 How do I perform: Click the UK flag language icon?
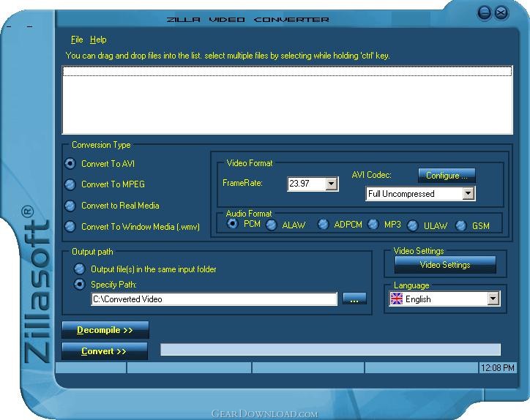coord(397,299)
